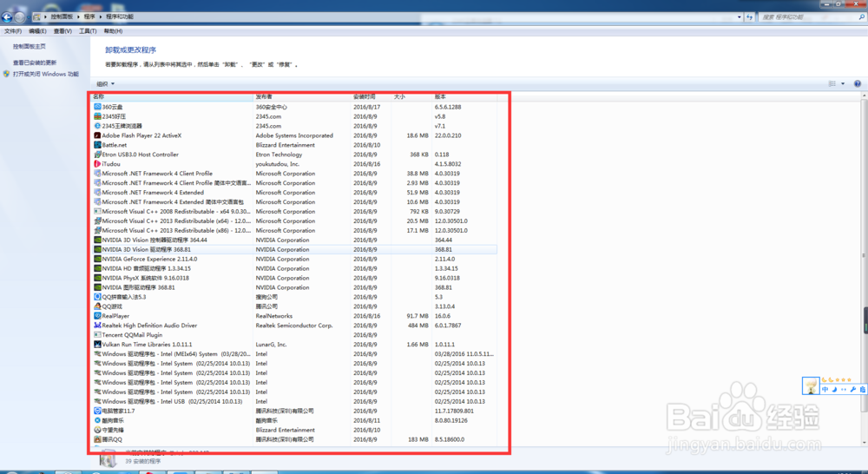Click the Vulkan Run Time Libraries icon
The image size is (868, 474).
97,345
